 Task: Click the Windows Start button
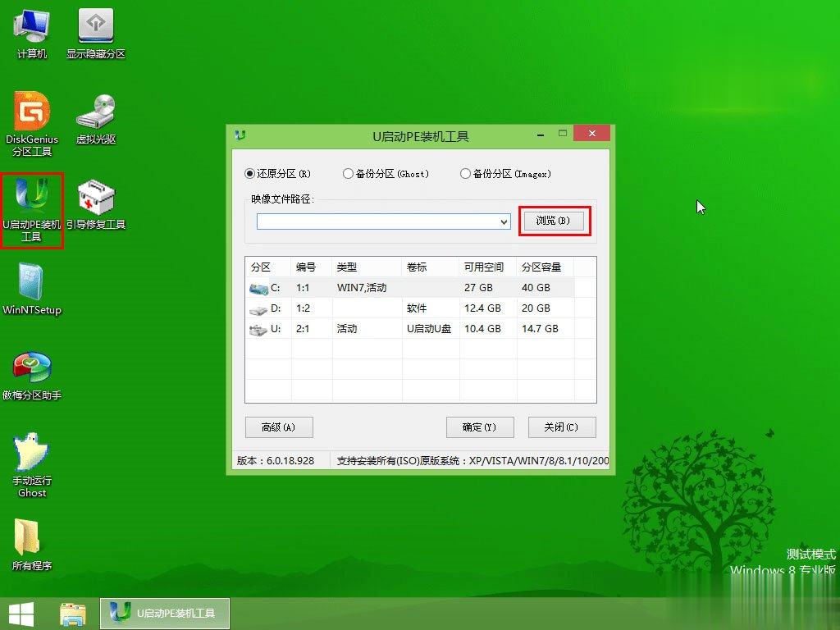[21, 614]
